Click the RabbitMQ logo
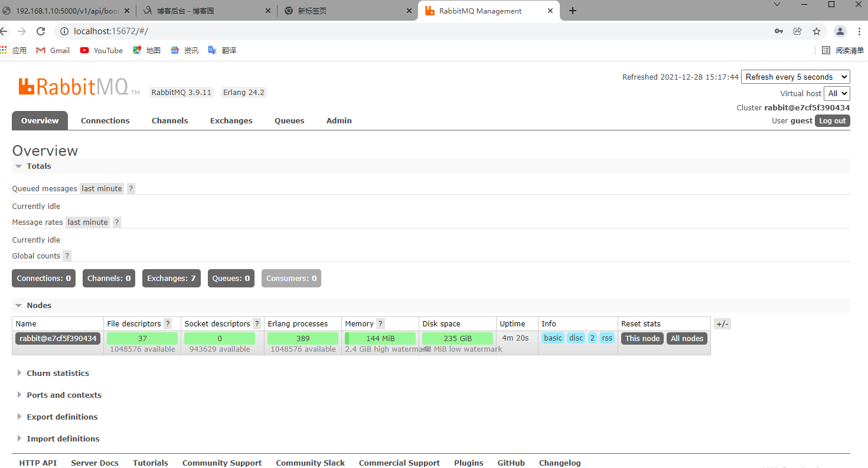 79,87
